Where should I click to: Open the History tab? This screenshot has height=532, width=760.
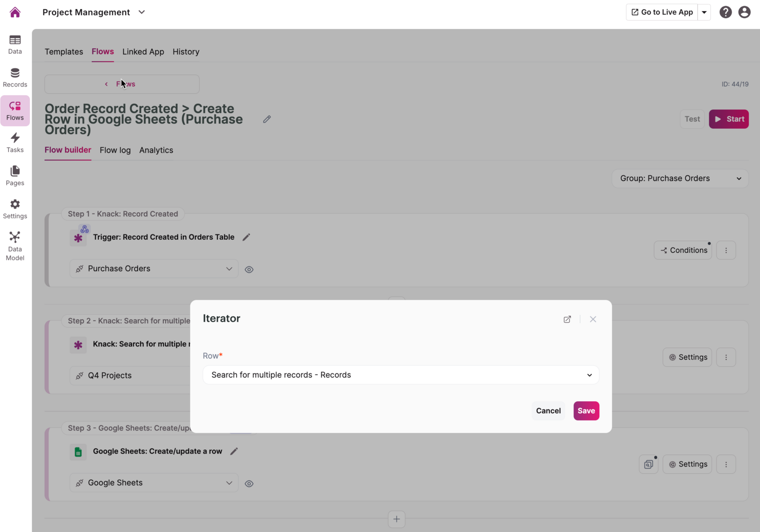[x=186, y=52]
